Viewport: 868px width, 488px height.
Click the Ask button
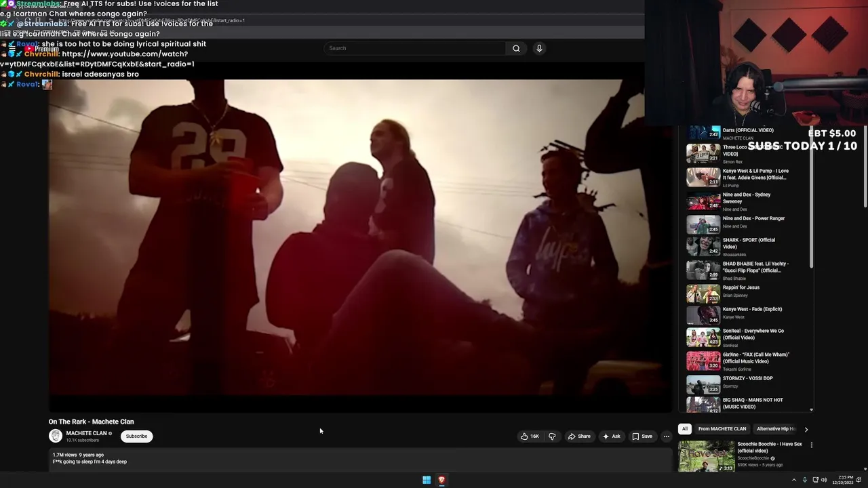tap(611, 436)
